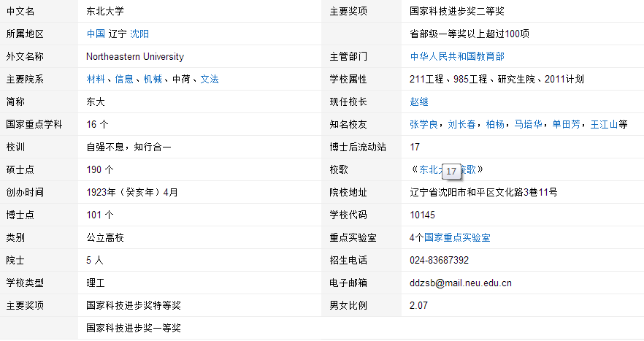Open the 文法 department link
This screenshot has width=644, height=341.
pos(210,79)
